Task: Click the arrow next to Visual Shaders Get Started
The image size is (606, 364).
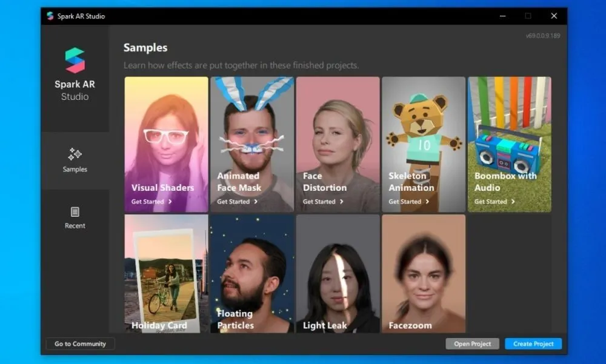Action: click(x=170, y=202)
